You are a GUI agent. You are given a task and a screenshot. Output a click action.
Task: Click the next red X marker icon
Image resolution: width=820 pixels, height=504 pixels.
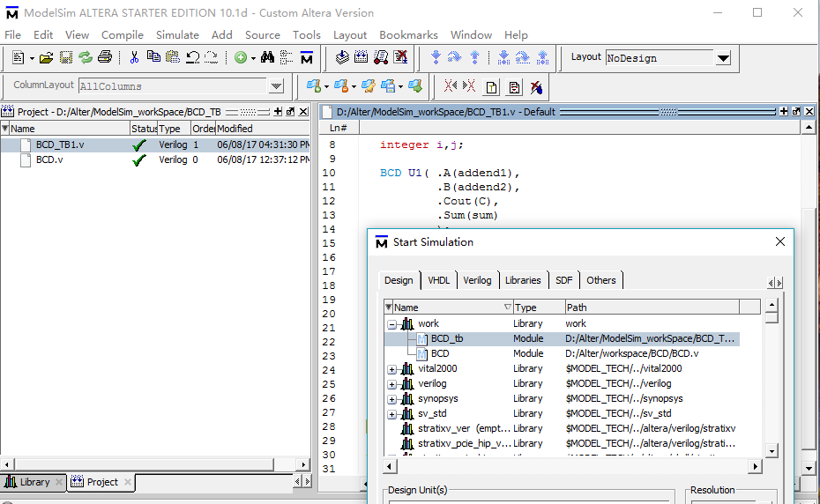pyautogui.click(x=469, y=86)
